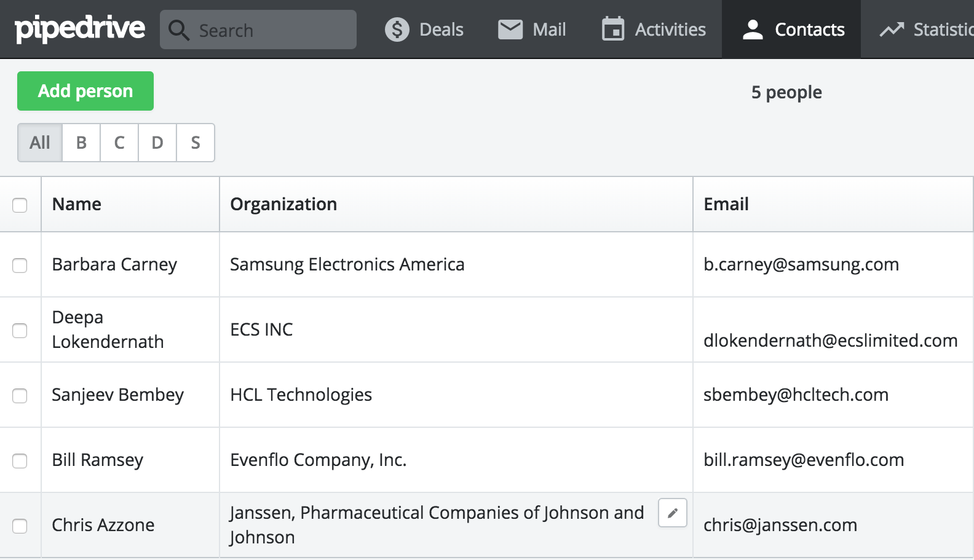This screenshot has height=560, width=974.
Task: Click email dlokendernath@ecslimited.com
Action: [831, 341]
